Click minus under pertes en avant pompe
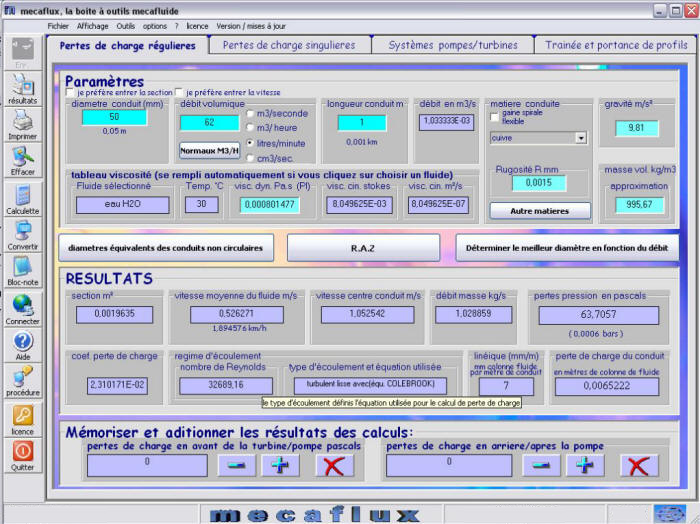700x524 pixels. click(x=237, y=466)
